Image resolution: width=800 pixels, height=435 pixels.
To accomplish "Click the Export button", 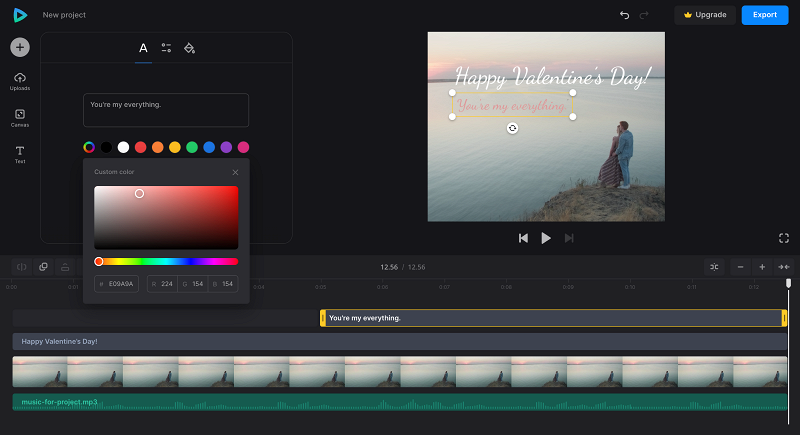I will [765, 15].
